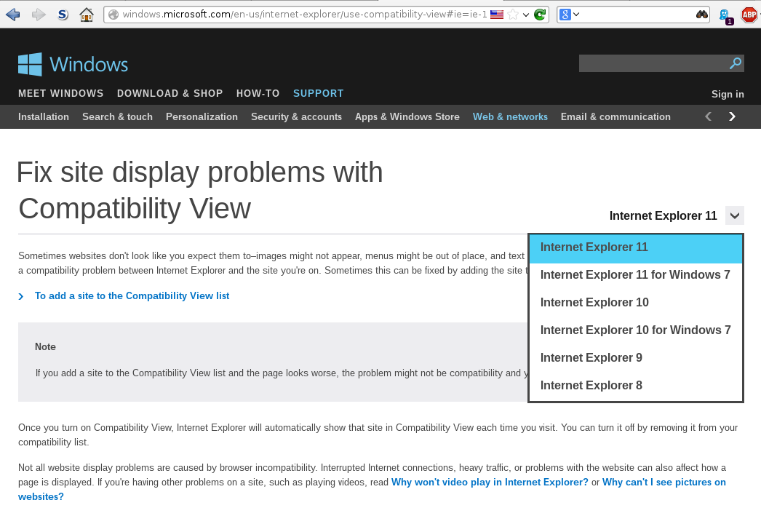Click the Adblock Plus ABP icon

[x=749, y=15]
